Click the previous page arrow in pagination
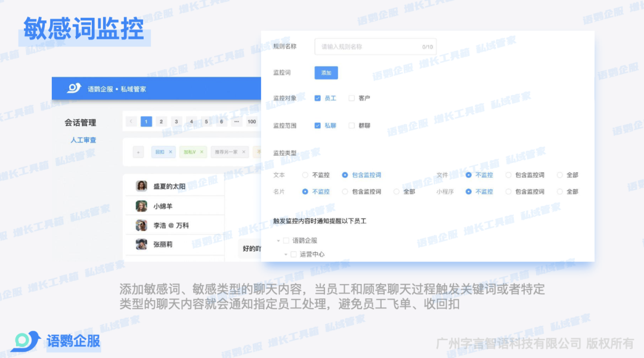 point(131,122)
